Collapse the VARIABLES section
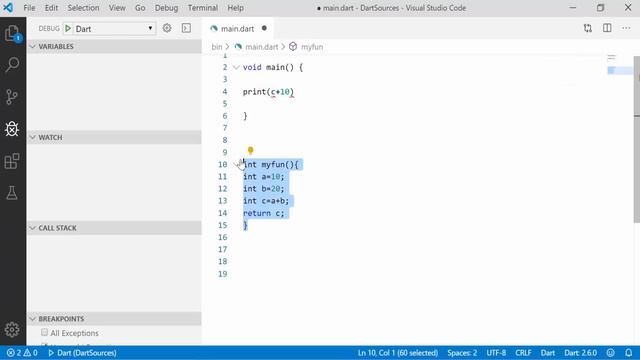Image resolution: width=640 pixels, height=360 pixels. (114, 47)
